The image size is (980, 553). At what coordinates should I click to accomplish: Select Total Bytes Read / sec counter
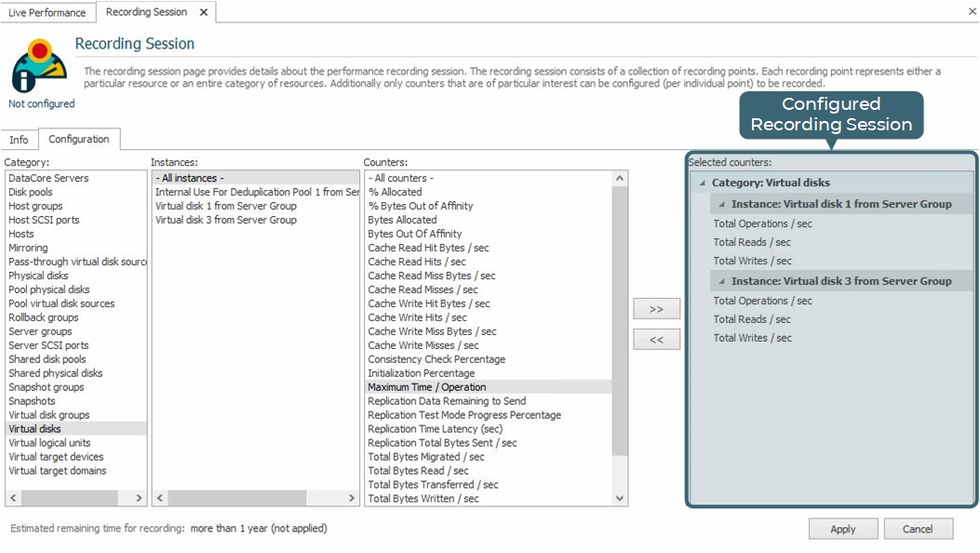(418, 471)
